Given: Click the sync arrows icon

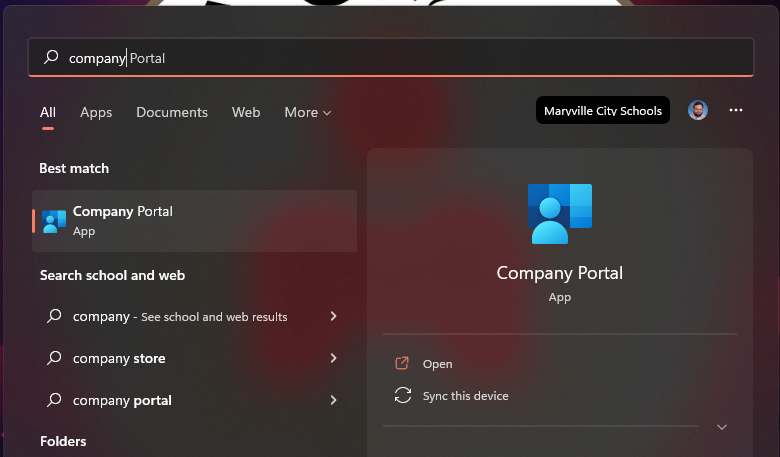Looking at the screenshot, I should coord(402,395).
